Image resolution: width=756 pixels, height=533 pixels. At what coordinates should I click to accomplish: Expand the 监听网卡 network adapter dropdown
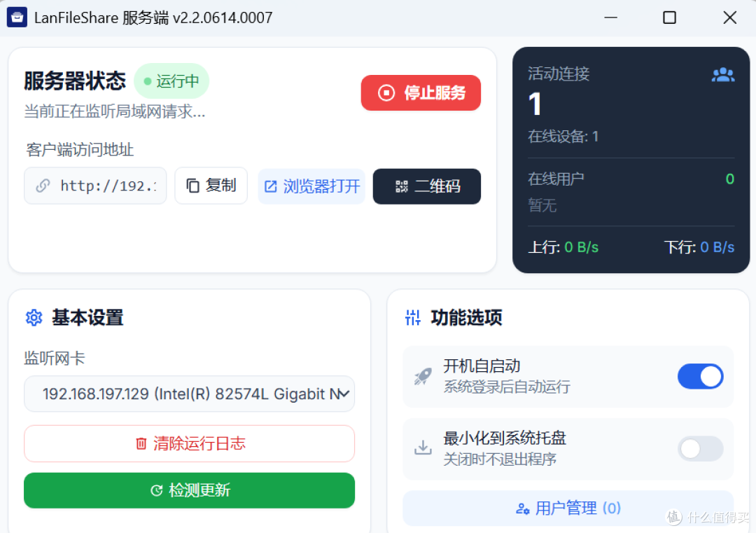pos(189,394)
